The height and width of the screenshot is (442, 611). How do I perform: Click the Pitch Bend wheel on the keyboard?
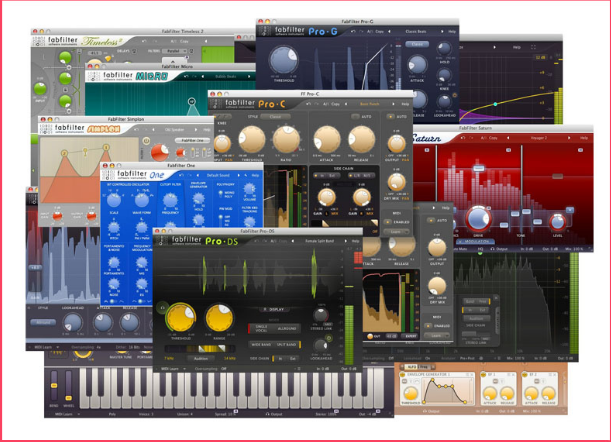point(54,385)
